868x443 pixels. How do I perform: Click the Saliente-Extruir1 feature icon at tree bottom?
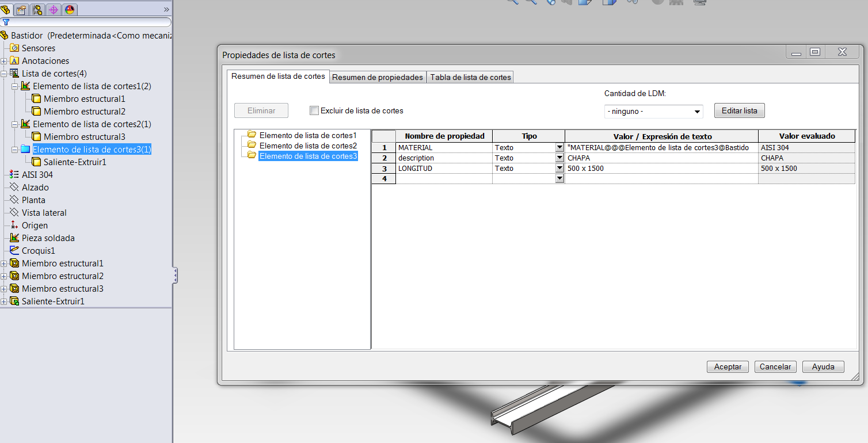point(15,301)
